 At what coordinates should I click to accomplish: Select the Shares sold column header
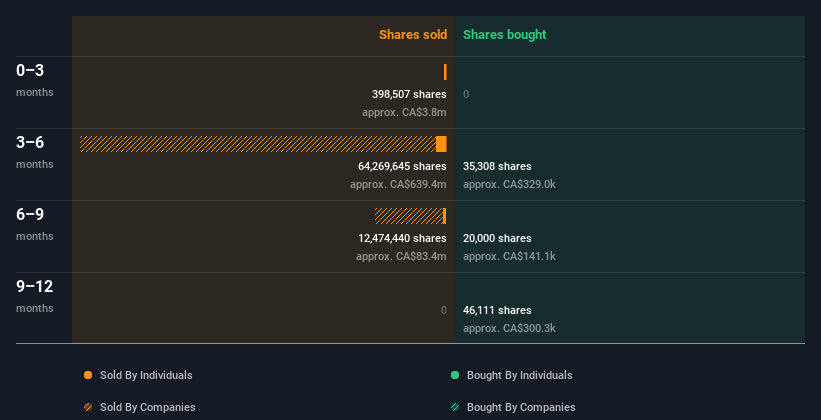tap(413, 35)
